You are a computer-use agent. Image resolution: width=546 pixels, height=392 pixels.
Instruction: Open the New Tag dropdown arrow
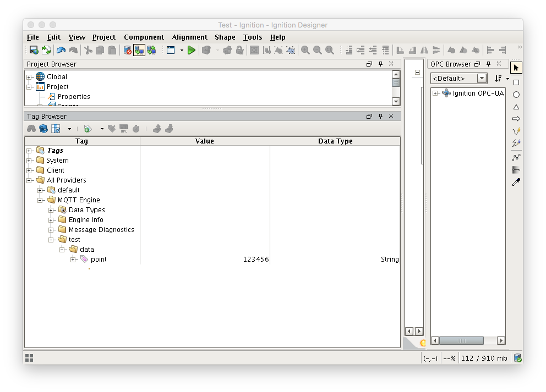[102, 129]
